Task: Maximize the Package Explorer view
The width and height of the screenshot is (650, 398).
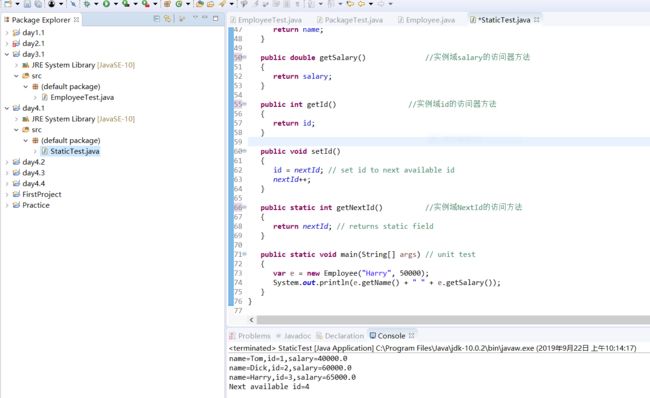Action: click(216, 19)
